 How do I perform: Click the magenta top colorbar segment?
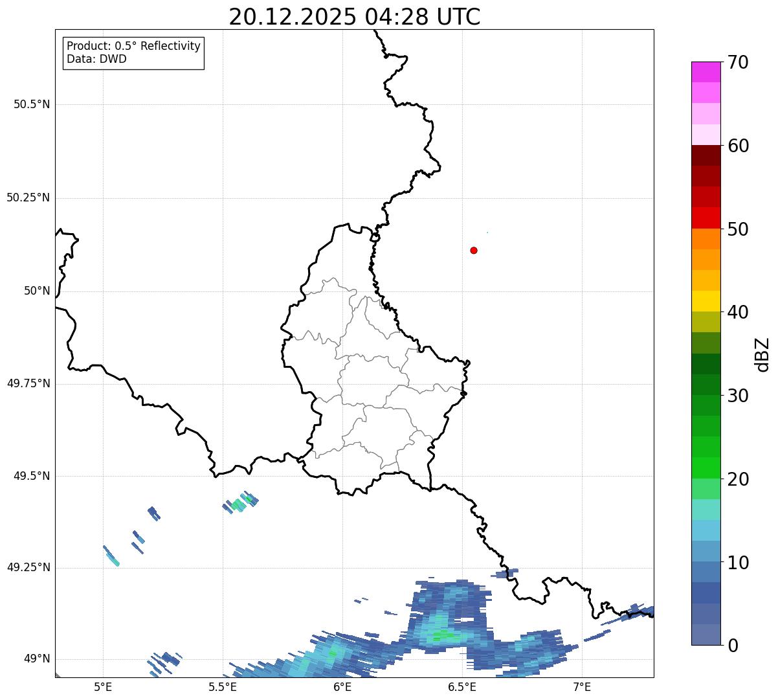706,72
